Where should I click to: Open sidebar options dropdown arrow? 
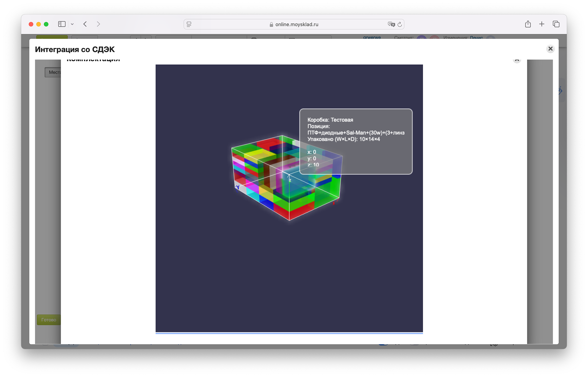72,24
